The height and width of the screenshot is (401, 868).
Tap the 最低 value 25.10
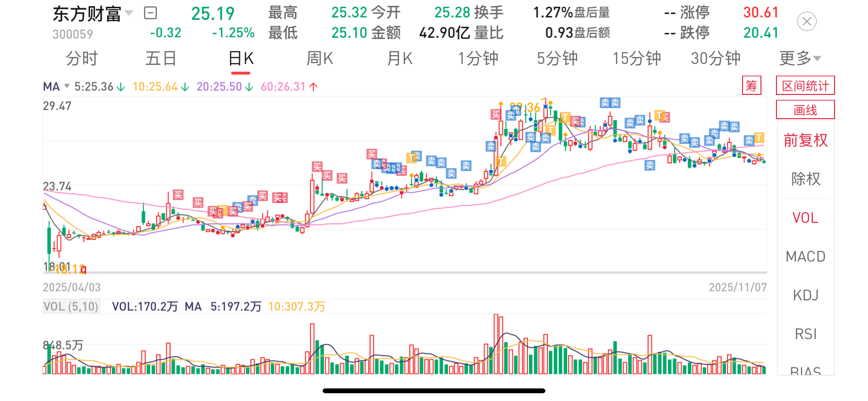pos(349,33)
